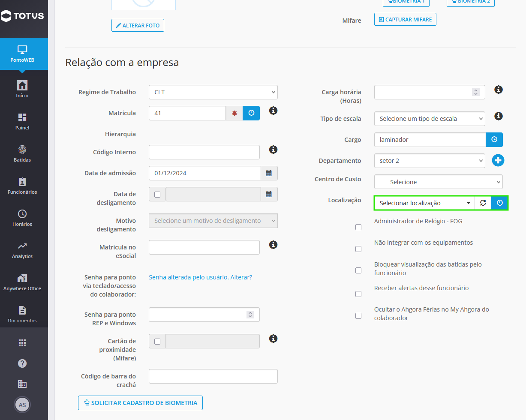Click the Senha alterada pelo usuário. Alterar? link
The width and height of the screenshot is (526, 420).
pos(201,277)
